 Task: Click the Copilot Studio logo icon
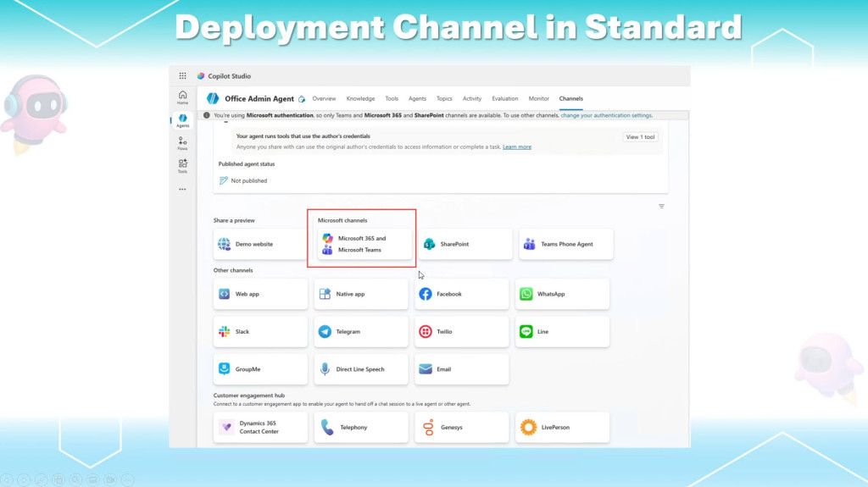(x=201, y=76)
